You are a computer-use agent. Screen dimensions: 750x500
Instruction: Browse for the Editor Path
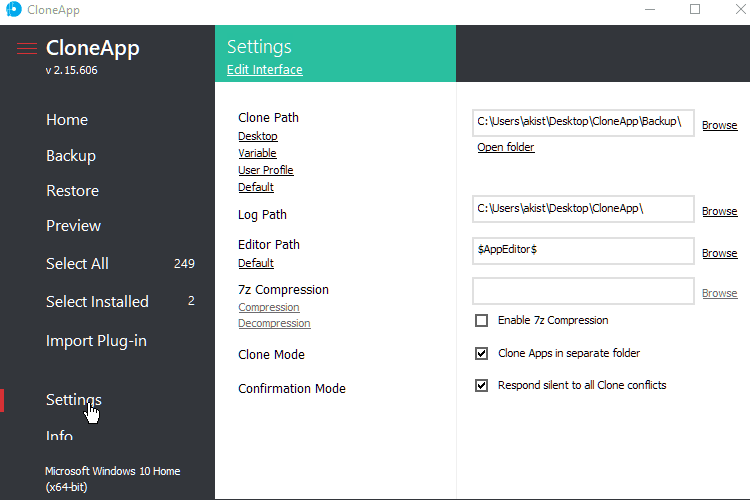[x=720, y=254]
